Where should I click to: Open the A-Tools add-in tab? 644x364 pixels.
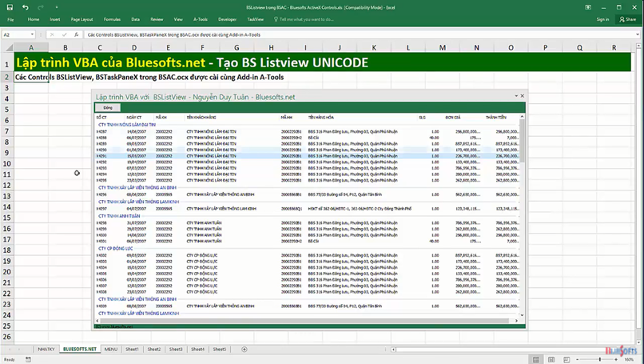tap(200, 19)
